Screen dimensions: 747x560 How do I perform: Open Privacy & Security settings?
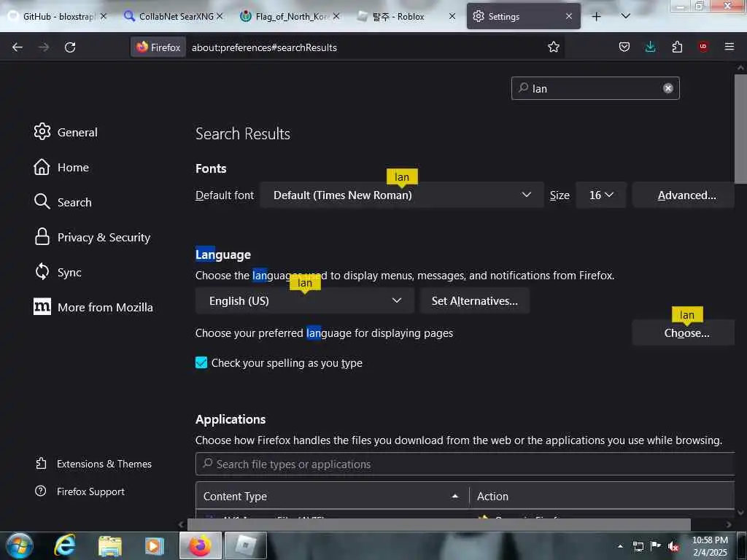click(93, 238)
